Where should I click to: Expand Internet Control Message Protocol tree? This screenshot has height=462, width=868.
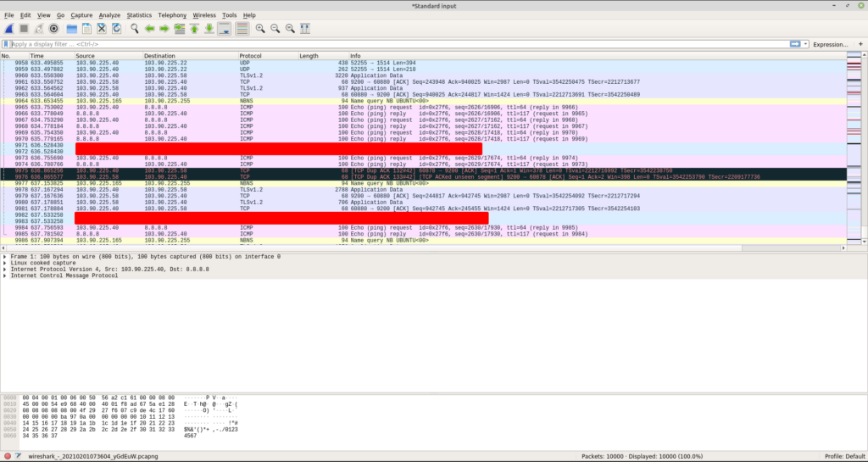pyautogui.click(x=5, y=276)
